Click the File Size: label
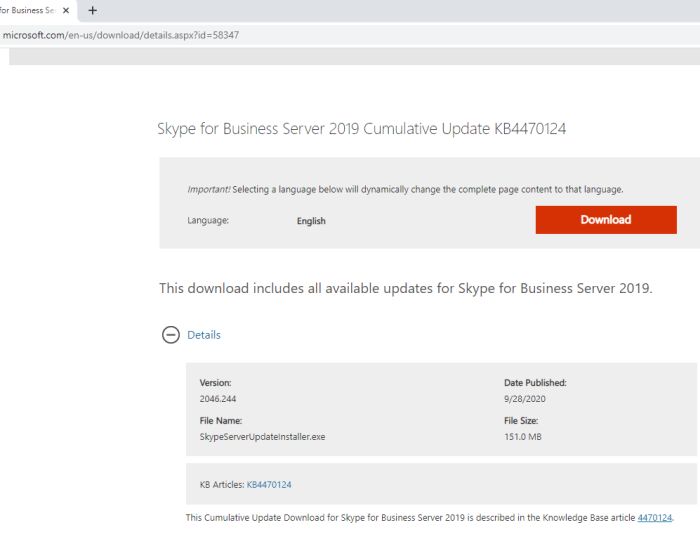700x539 pixels. (x=521, y=421)
